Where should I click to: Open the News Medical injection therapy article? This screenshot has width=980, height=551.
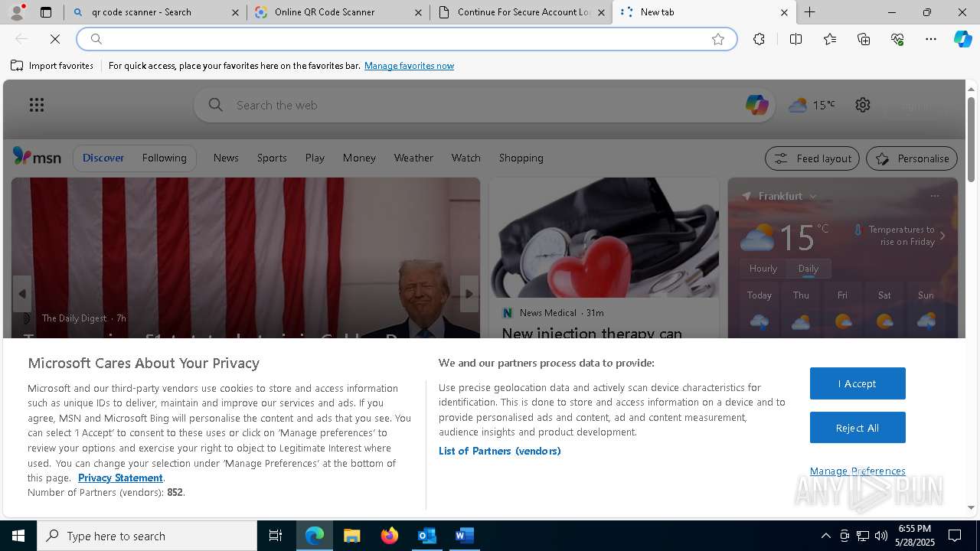592,334
